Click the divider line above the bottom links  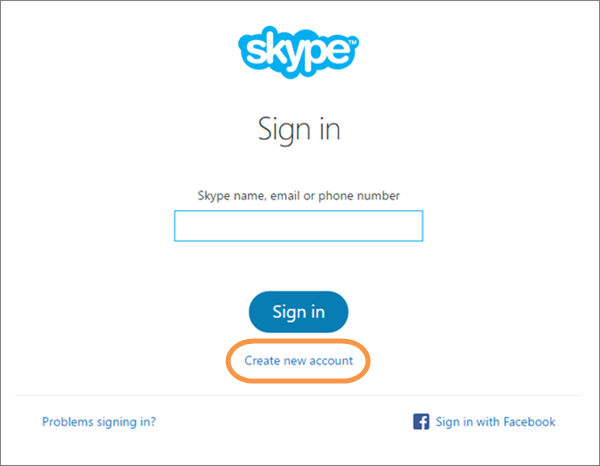[298, 395]
